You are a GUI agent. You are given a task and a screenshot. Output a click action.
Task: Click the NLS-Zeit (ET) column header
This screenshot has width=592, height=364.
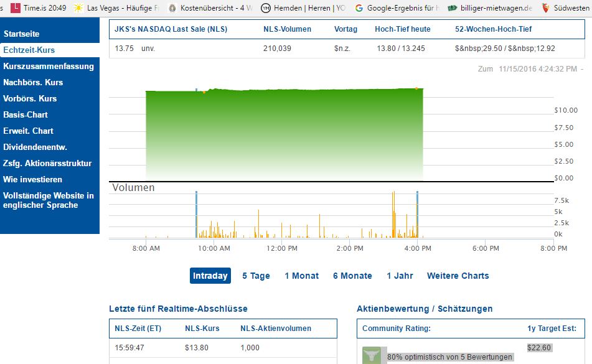click(138, 328)
